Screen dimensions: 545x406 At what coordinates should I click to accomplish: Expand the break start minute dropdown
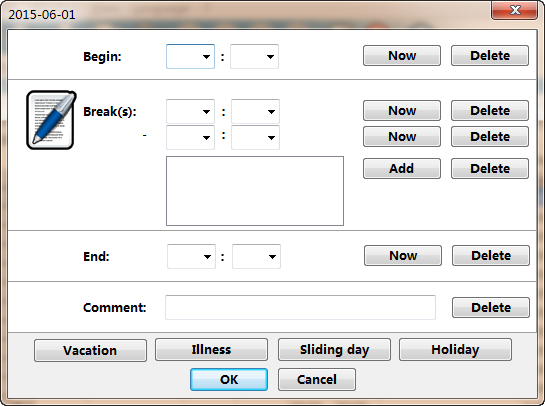click(x=255, y=112)
